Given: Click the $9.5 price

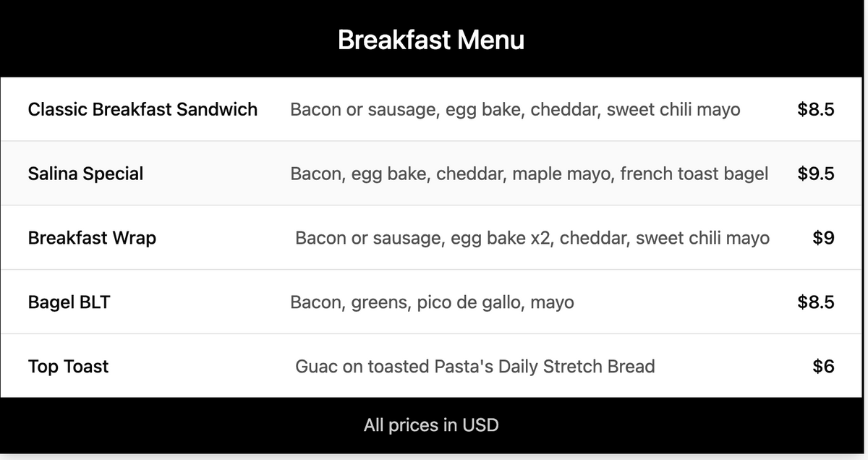Looking at the screenshot, I should pyautogui.click(x=816, y=174).
